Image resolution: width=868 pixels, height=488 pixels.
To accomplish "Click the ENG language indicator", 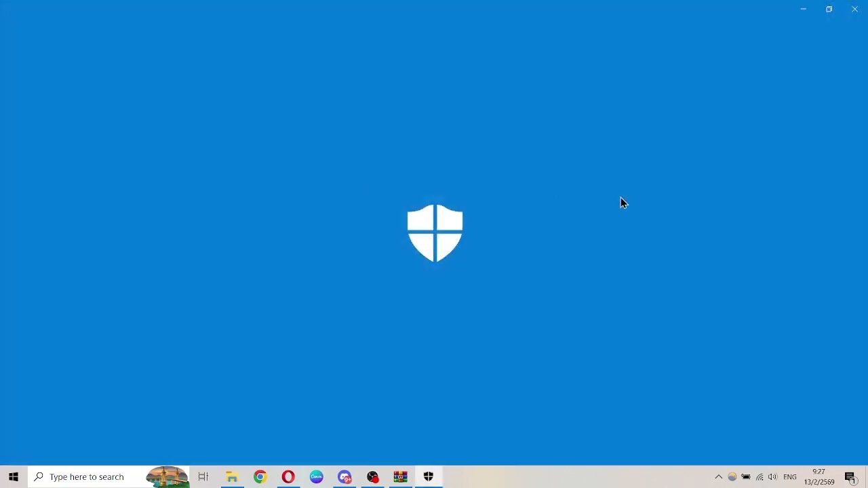I will pos(790,476).
